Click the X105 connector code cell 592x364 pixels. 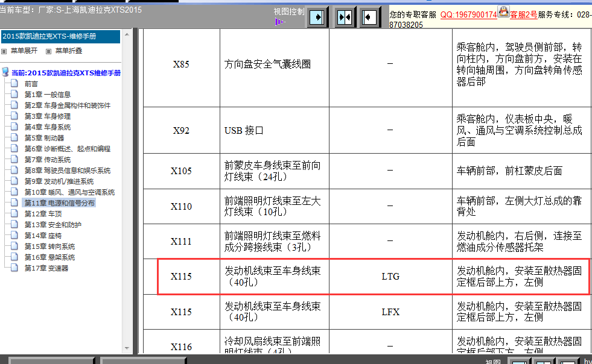(181, 171)
